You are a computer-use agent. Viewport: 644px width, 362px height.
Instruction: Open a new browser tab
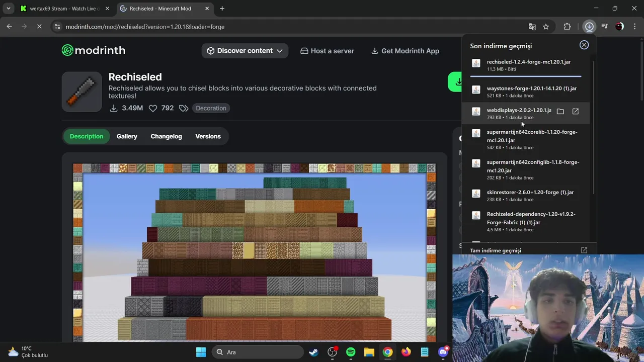222,9
